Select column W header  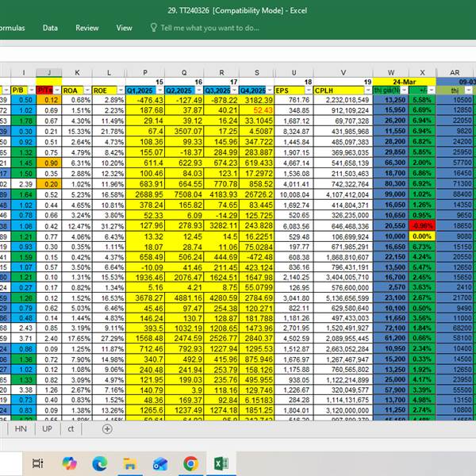(x=391, y=72)
